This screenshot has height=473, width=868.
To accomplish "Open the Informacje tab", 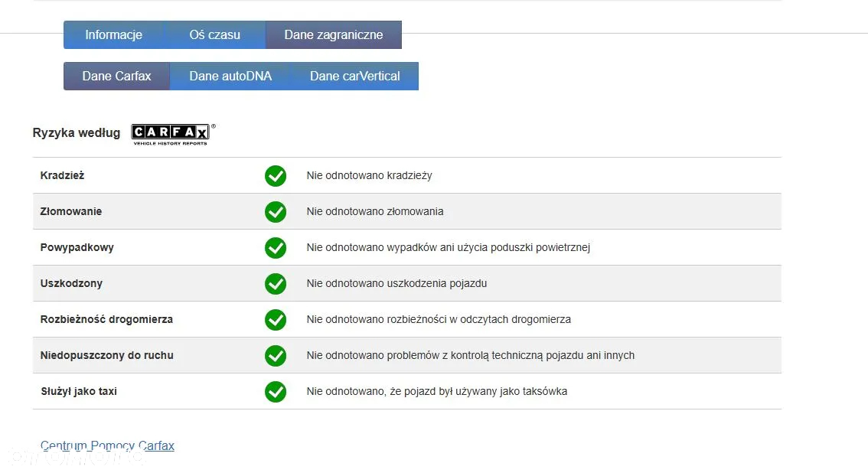I will 113,35.
